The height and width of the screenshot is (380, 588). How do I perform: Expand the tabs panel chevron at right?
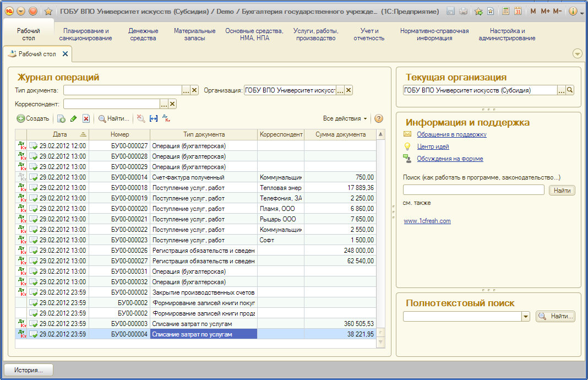[x=578, y=54]
